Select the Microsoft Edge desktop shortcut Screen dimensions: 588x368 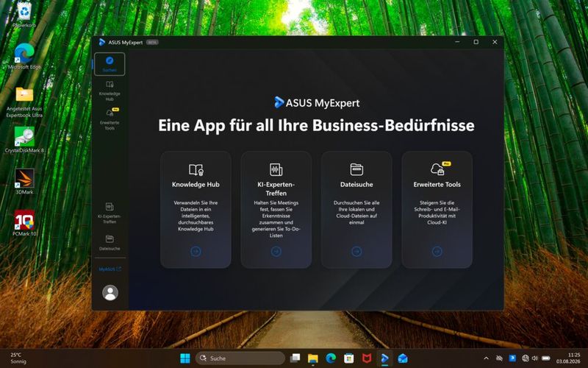(x=24, y=56)
